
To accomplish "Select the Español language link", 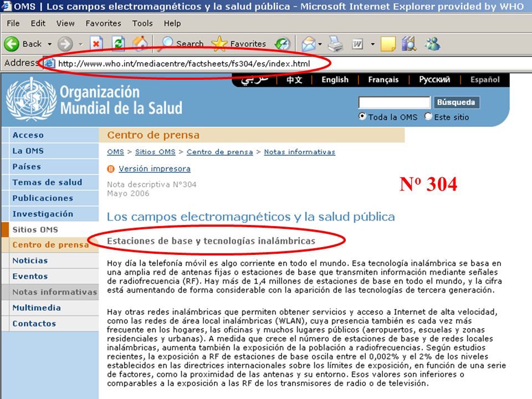I will 485,79.
